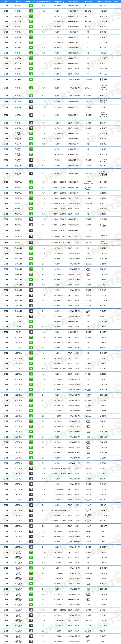121x644 pixels.
Task: Click diesel ON icon in Vectra Kombi Z 30 DT row
Action: click(x=31, y=641)
